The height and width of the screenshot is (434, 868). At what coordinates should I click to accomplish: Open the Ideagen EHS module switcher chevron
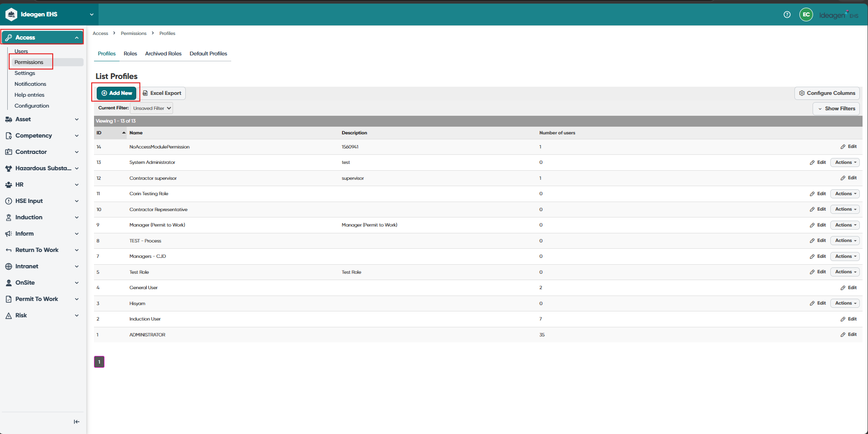[x=92, y=15]
